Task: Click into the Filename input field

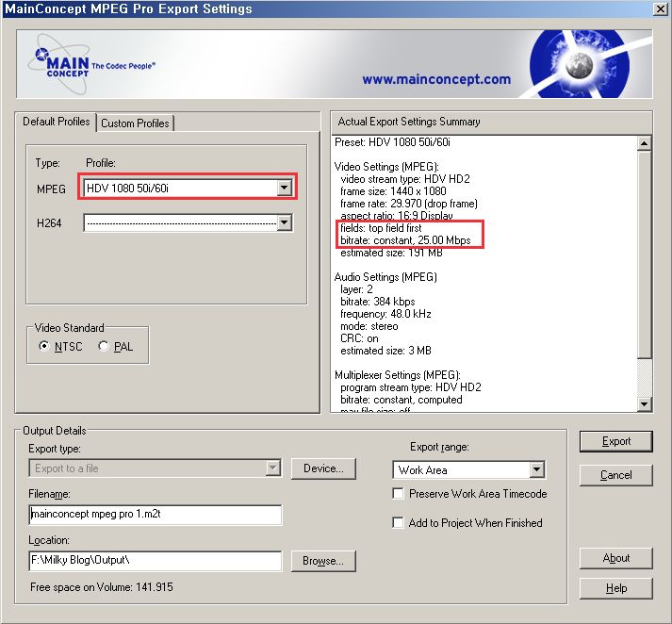Action: pos(156,515)
